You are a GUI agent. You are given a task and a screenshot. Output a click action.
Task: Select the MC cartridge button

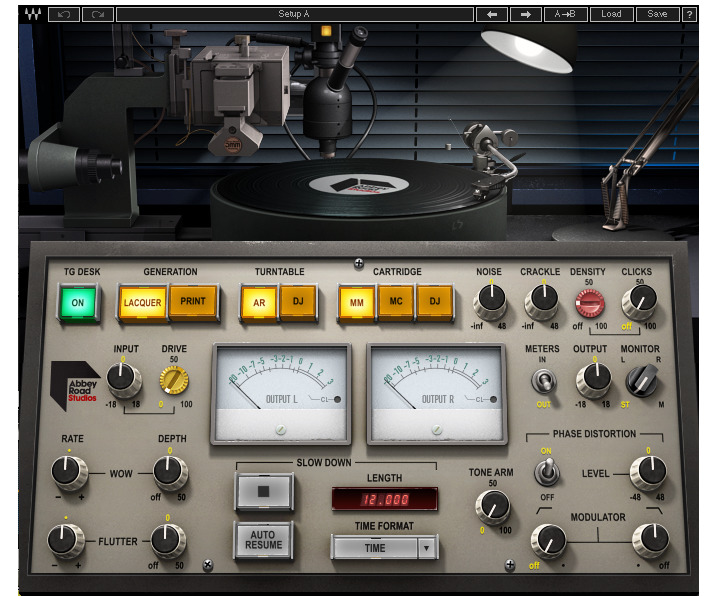(x=396, y=302)
